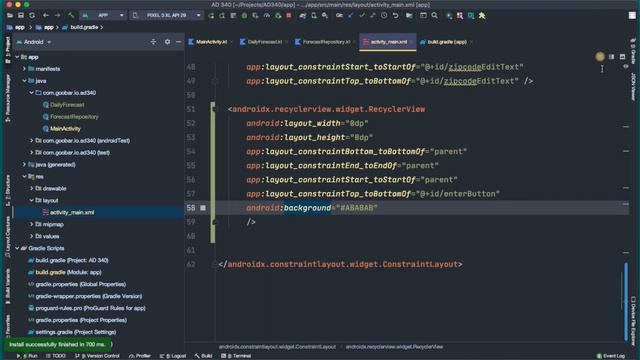640x360 pixels.
Task: Click the first 'app' breadcrumb
Action: tap(20, 27)
